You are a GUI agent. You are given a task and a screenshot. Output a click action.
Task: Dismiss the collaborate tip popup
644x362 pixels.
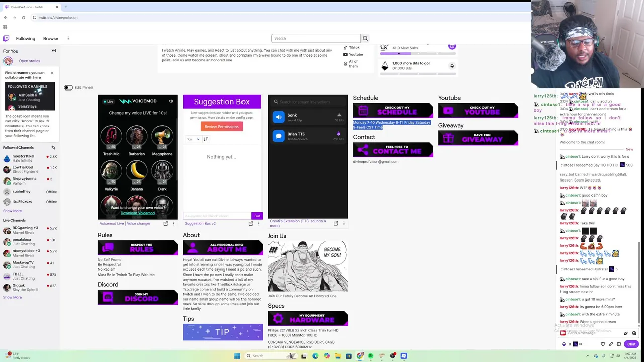coord(52,73)
